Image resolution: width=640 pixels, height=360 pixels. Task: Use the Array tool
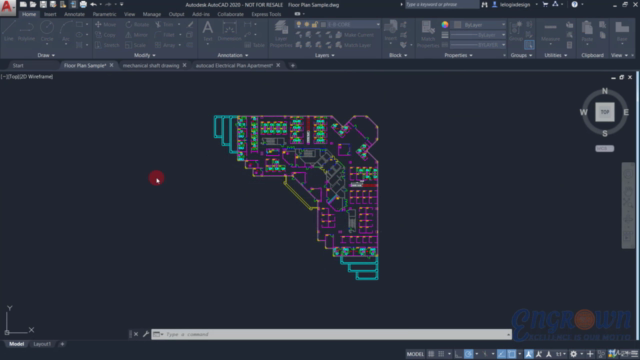(165, 45)
